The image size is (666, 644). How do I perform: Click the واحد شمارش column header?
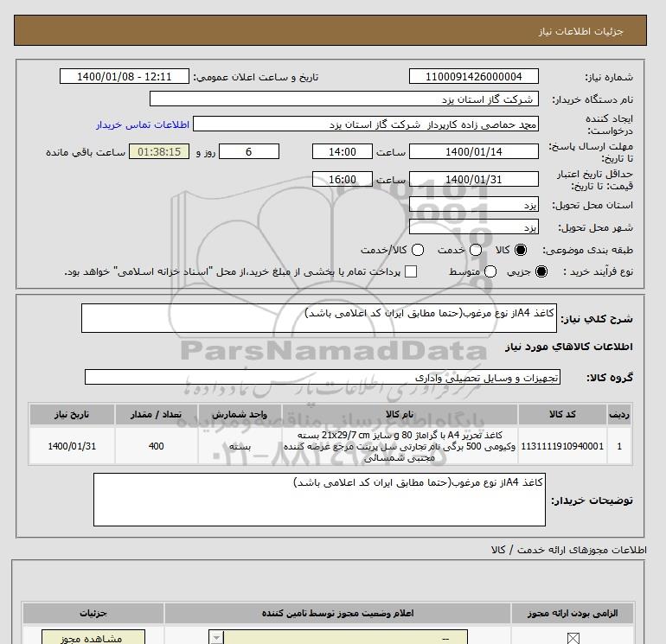coord(240,414)
